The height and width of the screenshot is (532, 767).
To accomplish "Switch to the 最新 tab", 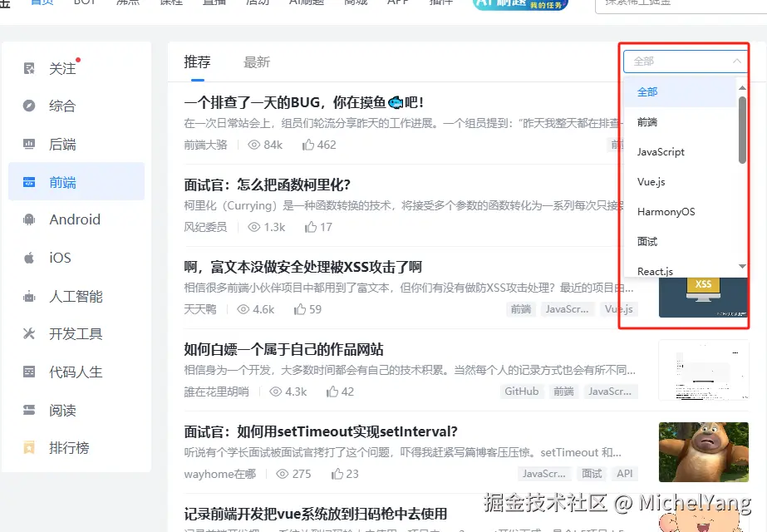I will click(x=258, y=61).
